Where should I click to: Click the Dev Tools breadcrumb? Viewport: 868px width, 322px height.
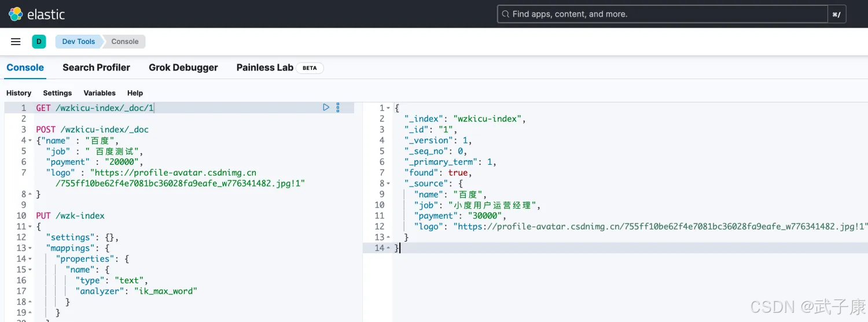point(78,42)
